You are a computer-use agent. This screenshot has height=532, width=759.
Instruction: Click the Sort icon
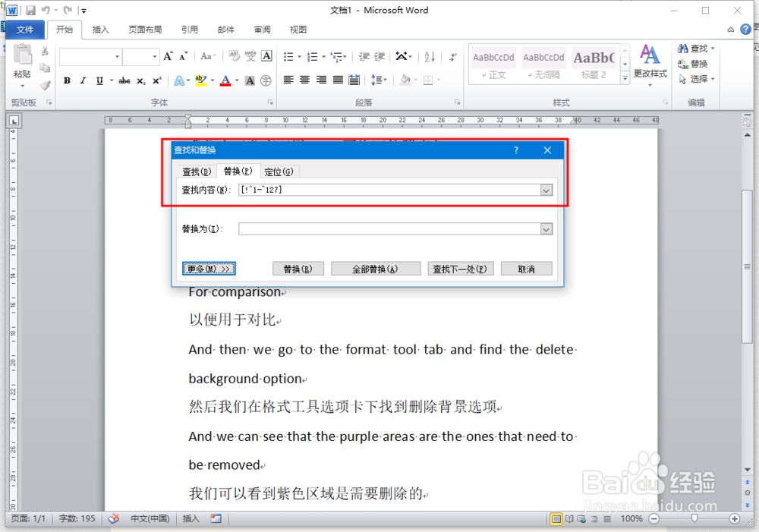[430, 57]
